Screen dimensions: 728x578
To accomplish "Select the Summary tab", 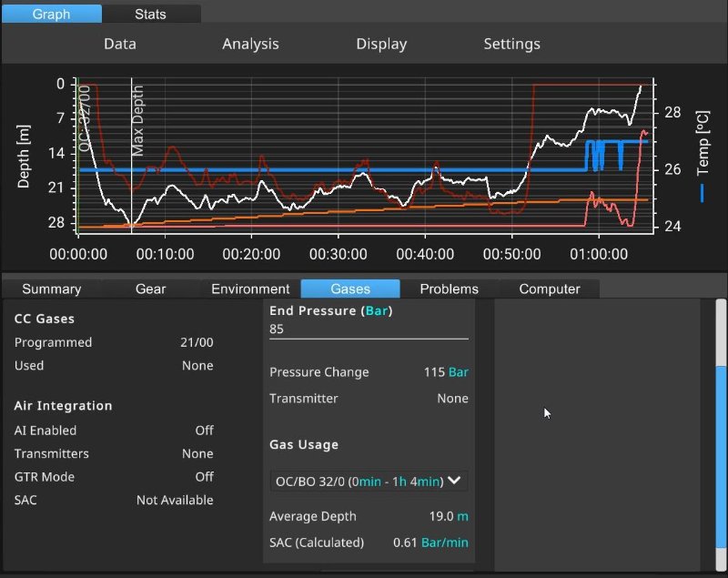I will point(52,289).
